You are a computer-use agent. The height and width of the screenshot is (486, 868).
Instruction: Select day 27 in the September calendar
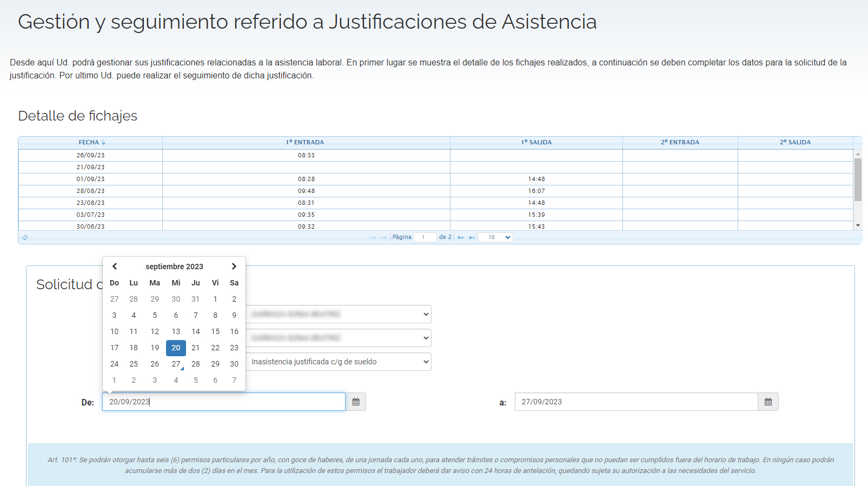pos(176,364)
